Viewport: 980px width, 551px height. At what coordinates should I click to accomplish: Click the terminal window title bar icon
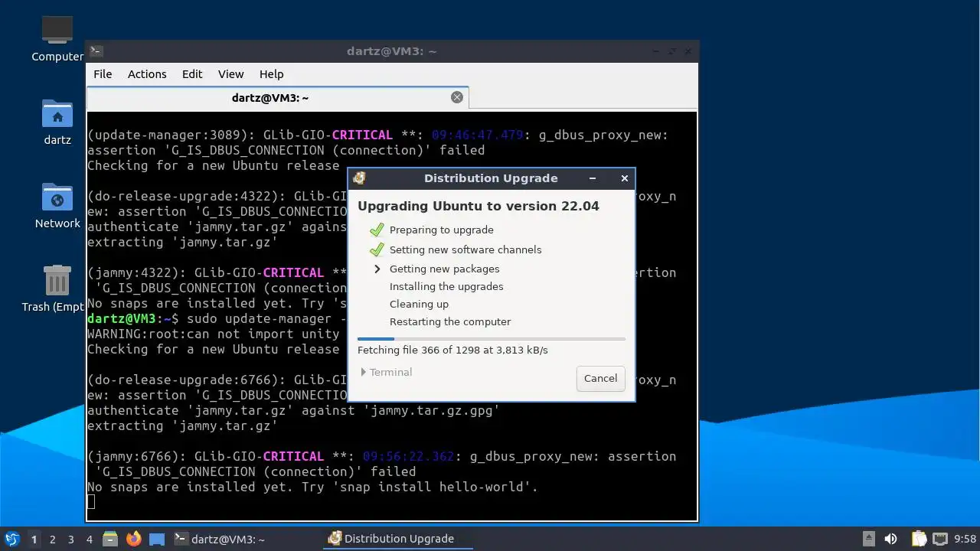click(96, 51)
